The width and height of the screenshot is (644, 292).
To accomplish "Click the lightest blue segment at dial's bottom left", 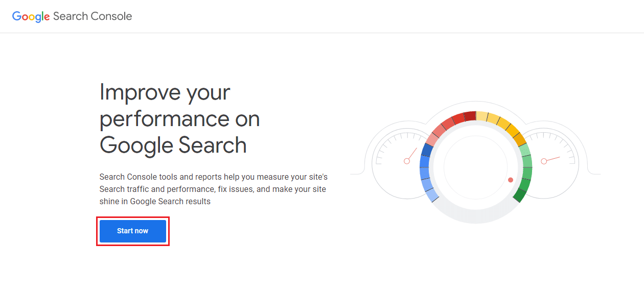I will pyautogui.click(x=432, y=195).
